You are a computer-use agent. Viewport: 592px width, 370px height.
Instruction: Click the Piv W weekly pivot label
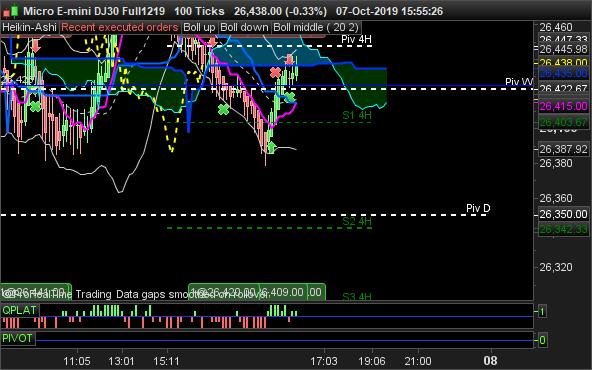click(x=519, y=82)
